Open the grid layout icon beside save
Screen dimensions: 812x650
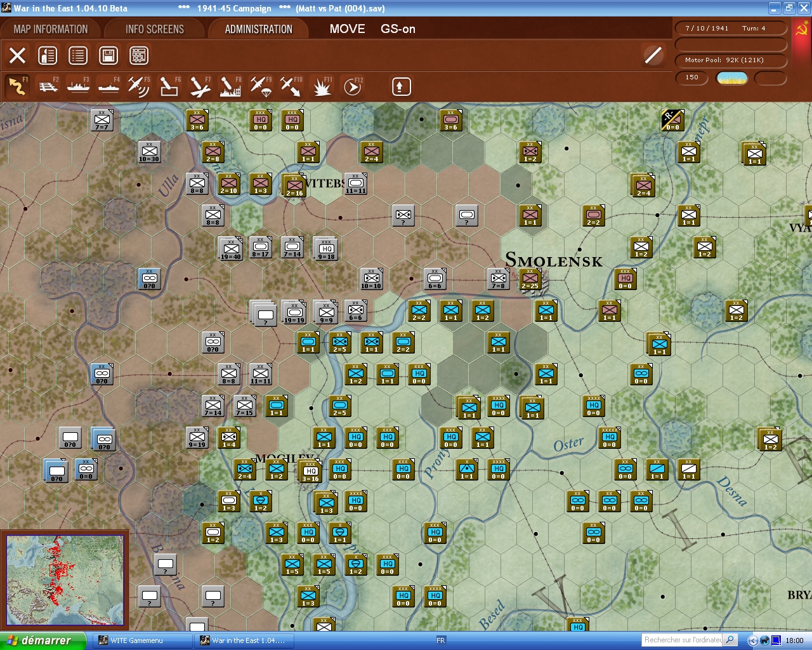coord(139,56)
